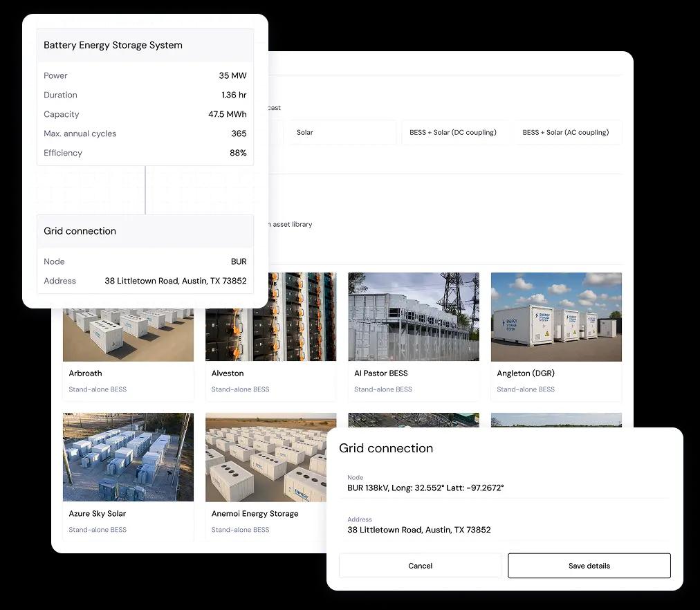
Task: Edit the Address field with 38 Littletown Road
Action: click(419, 530)
